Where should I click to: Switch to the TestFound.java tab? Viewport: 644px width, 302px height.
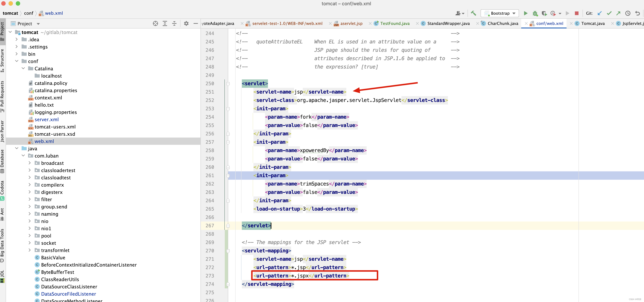(x=395, y=24)
